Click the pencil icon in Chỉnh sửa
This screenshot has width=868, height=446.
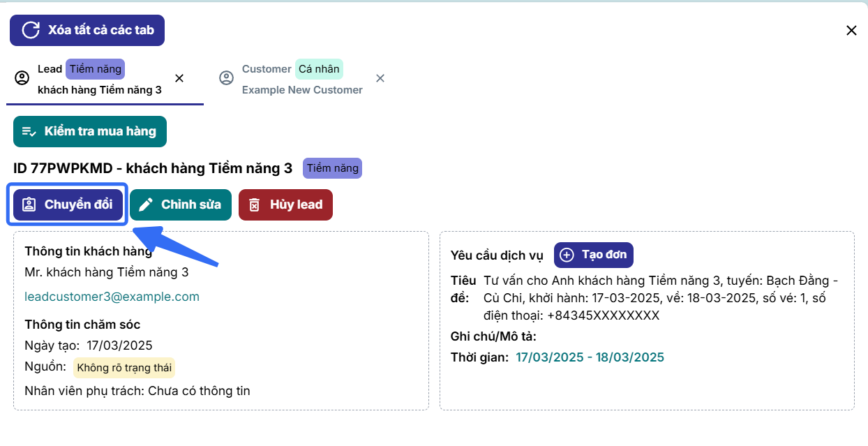[146, 205]
